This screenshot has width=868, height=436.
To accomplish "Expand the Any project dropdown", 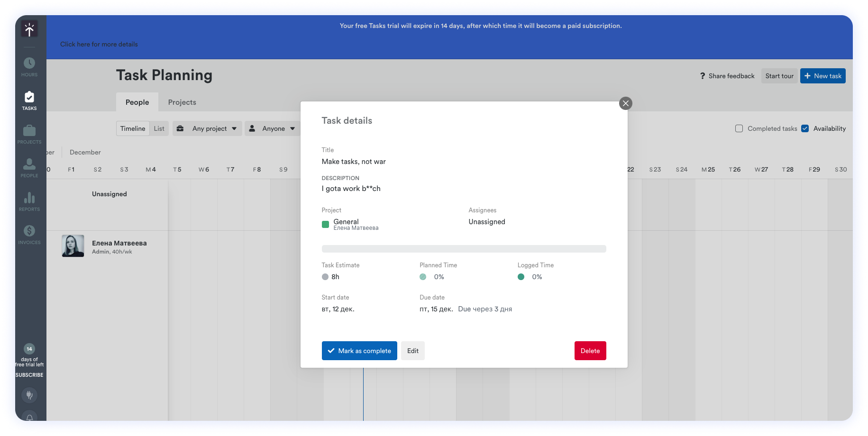I will point(207,128).
